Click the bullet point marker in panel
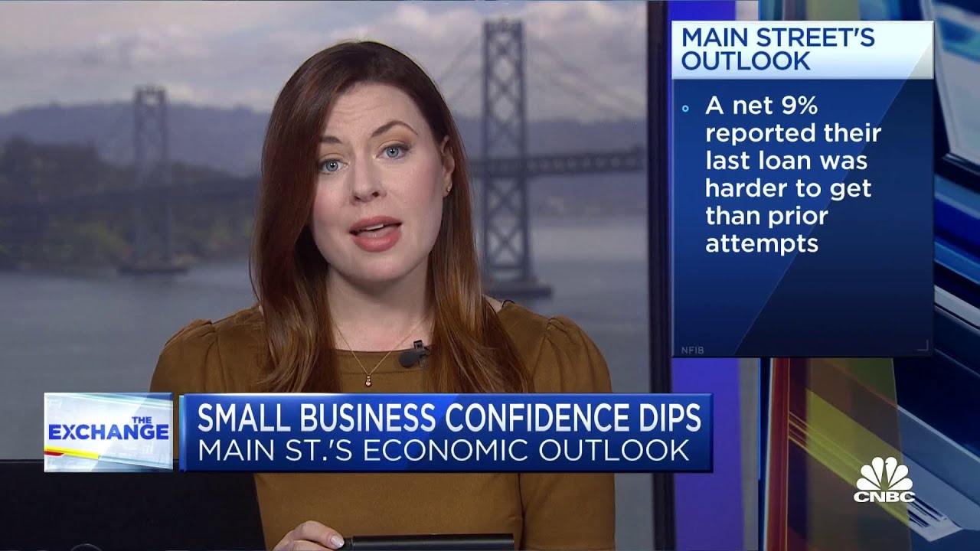 (685, 109)
